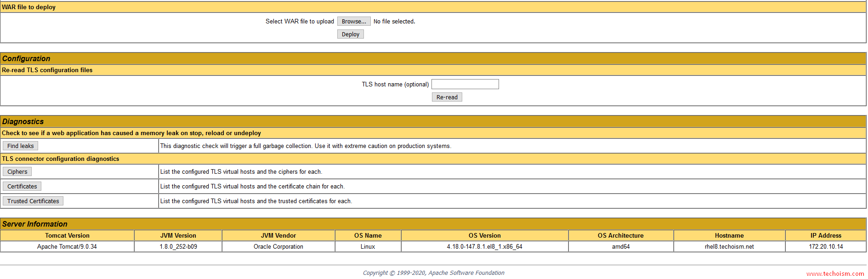Click 'Apache Tomcat/9.0.34' cell
The image size is (868, 279).
[67, 246]
